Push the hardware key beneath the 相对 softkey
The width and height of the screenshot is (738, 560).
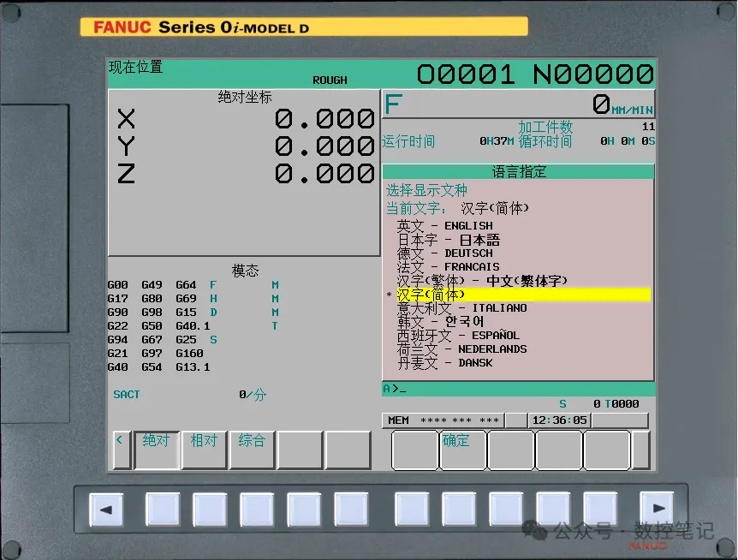pyautogui.click(x=210, y=509)
